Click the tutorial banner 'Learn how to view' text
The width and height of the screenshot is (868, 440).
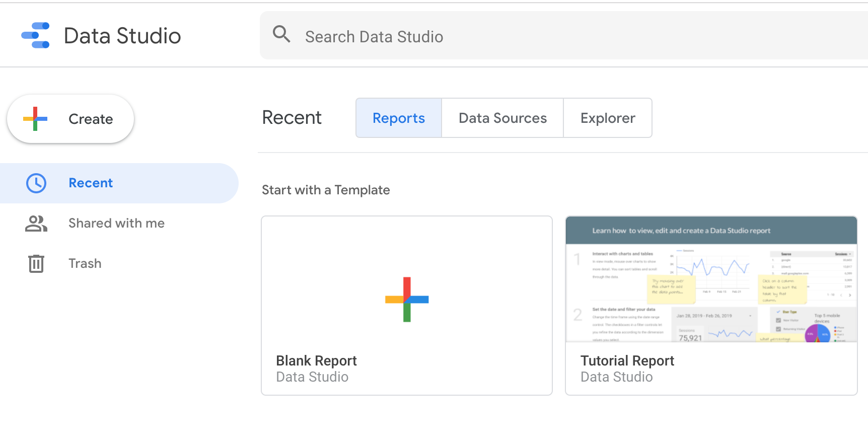point(681,231)
